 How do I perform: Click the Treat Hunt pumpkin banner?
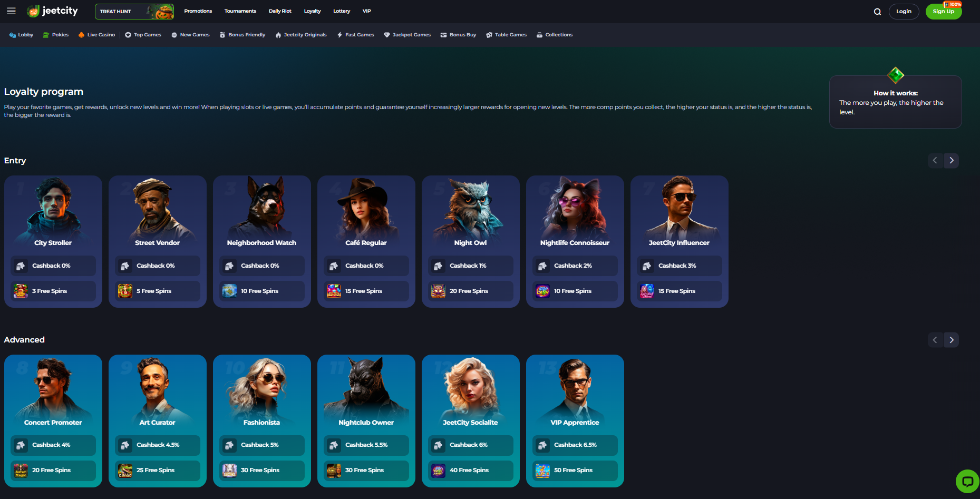[x=134, y=12]
